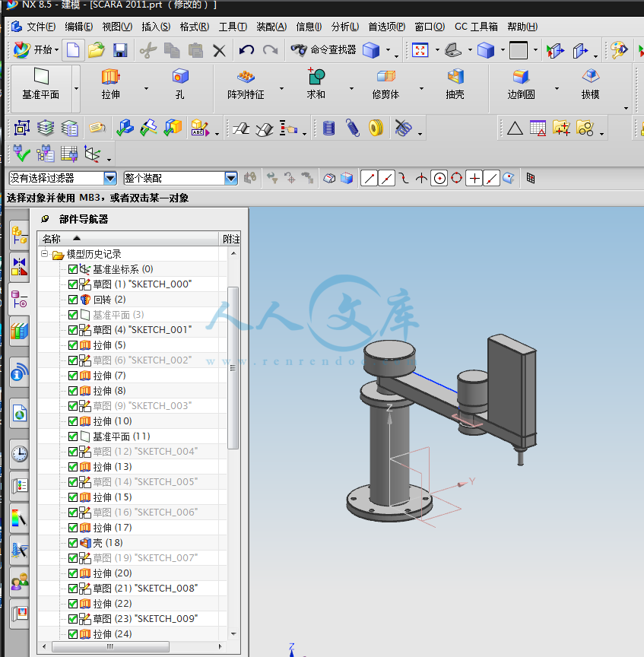Toggle checkbox for 草图 (21) SKETCH_008
This screenshot has height=657, width=644.
click(x=73, y=589)
